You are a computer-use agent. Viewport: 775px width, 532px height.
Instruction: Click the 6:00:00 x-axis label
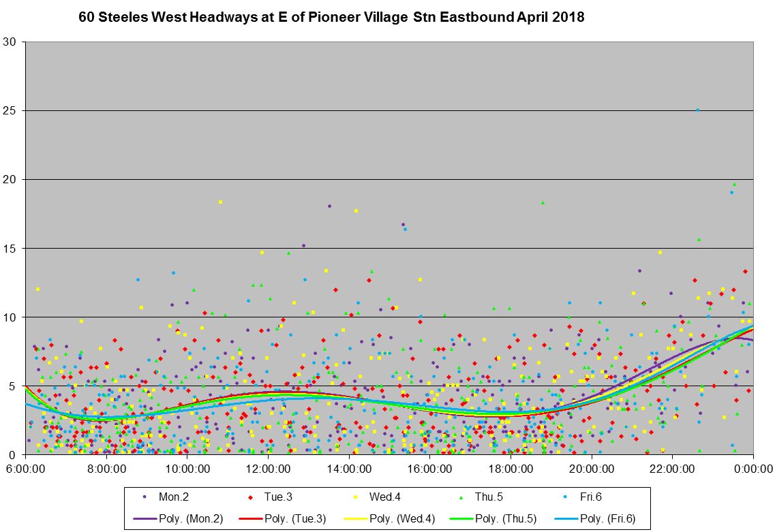coord(25,469)
